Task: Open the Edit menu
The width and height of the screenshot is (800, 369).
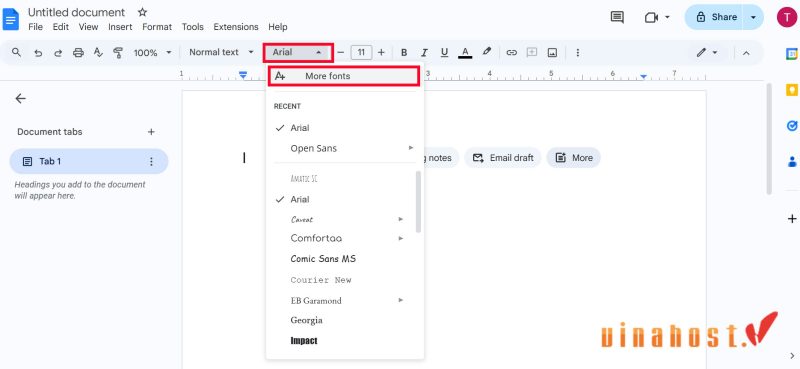Action: pos(61,27)
